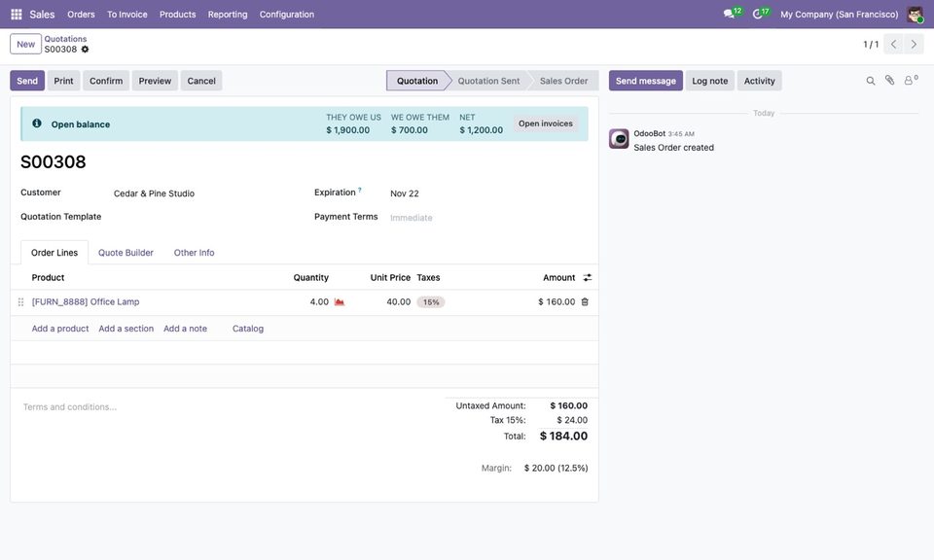
Task: Click the gear icon next to S00308
Action: point(86,50)
